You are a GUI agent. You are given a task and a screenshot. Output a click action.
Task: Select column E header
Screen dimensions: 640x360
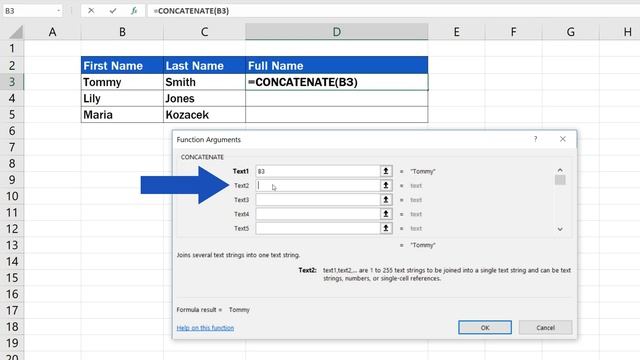[456, 32]
